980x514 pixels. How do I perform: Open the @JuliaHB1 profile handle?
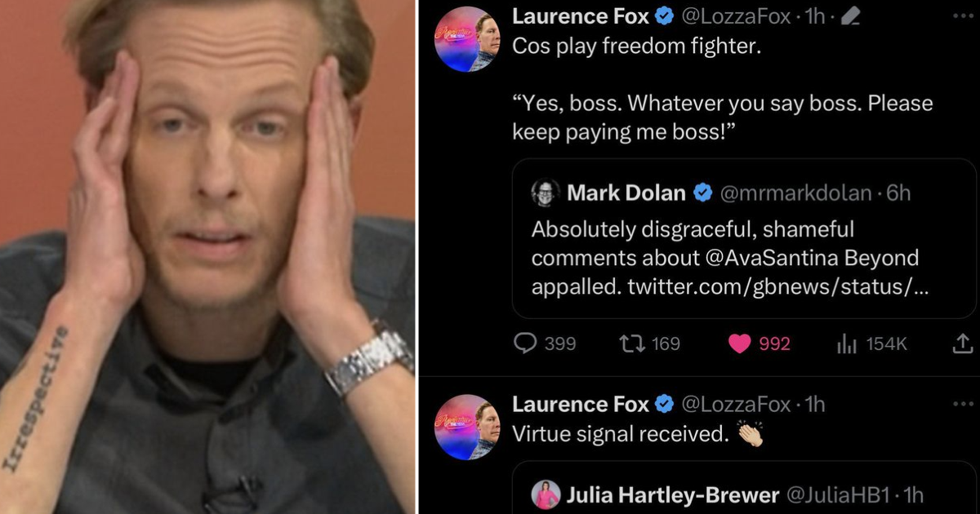[x=838, y=494]
